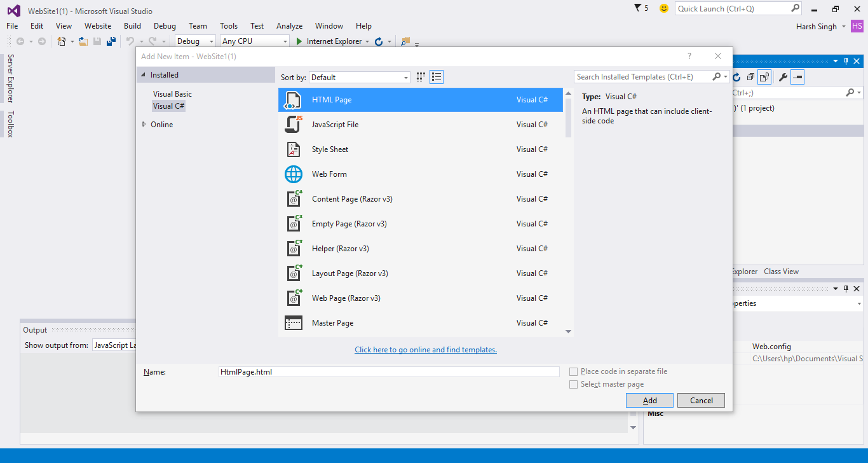The height and width of the screenshot is (463, 868).
Task: Click the New Project toolbar icon
Action: [62, 41]
